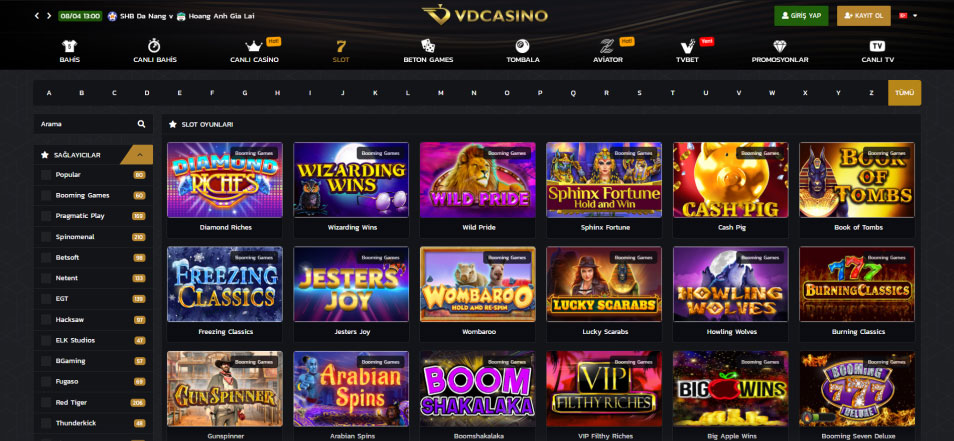The height and width of the screenshot is (441, 954).
Task: Open Canlı Casino crown icon
Action: [254, 46]
